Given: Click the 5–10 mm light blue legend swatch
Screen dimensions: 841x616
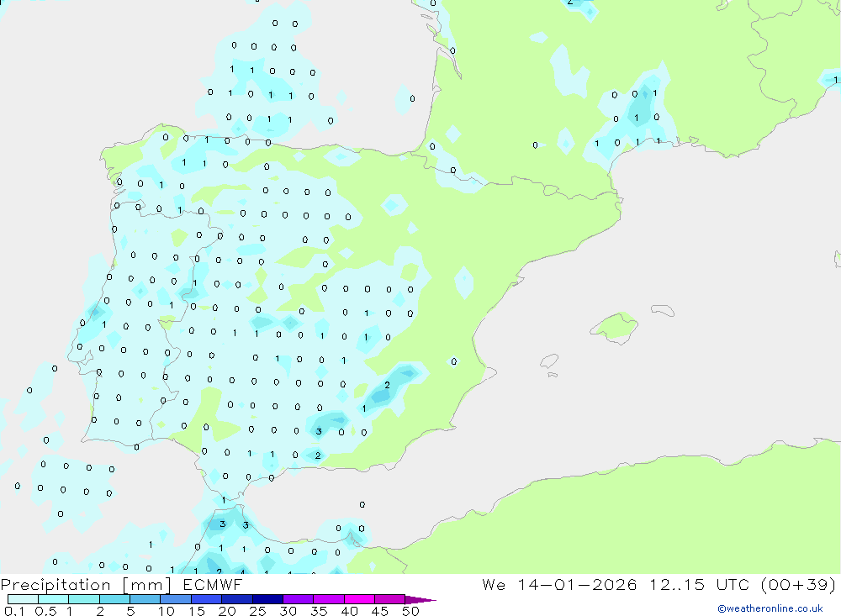Looking at the screenshot, I should coord(145,599).
